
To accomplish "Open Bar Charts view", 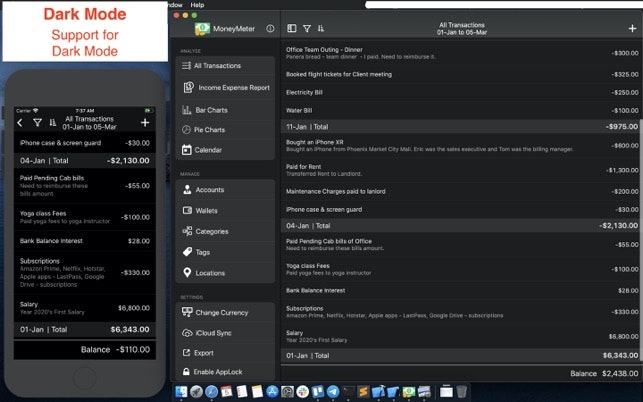I will 225,110.
